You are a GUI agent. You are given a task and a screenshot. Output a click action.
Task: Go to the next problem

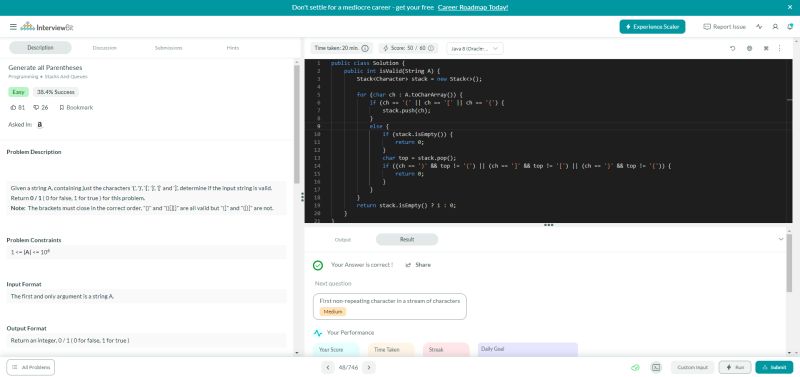pos(369,367)
